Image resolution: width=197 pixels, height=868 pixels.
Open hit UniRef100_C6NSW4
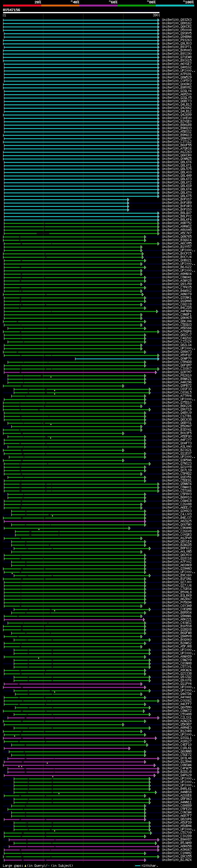[x=177, y=765]
